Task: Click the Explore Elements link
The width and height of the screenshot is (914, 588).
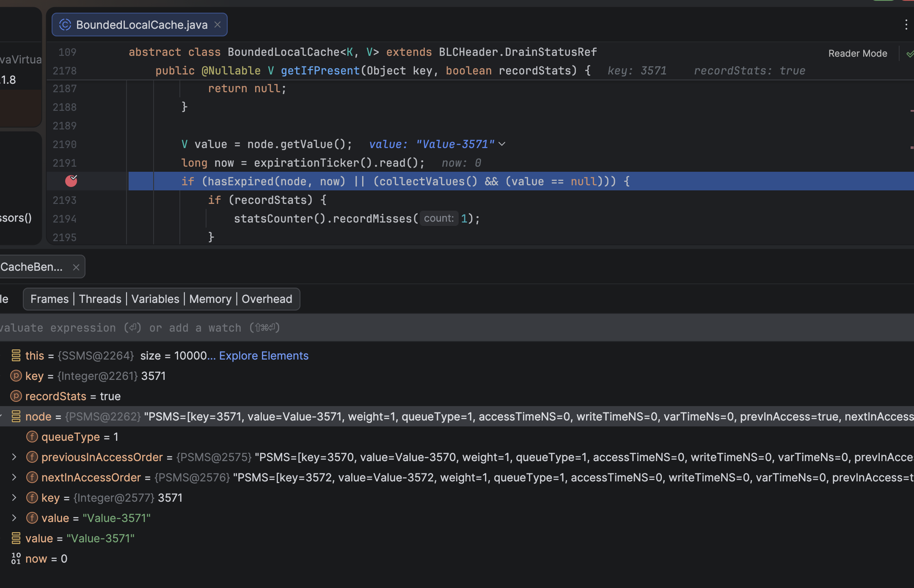Action: [264, 356]
